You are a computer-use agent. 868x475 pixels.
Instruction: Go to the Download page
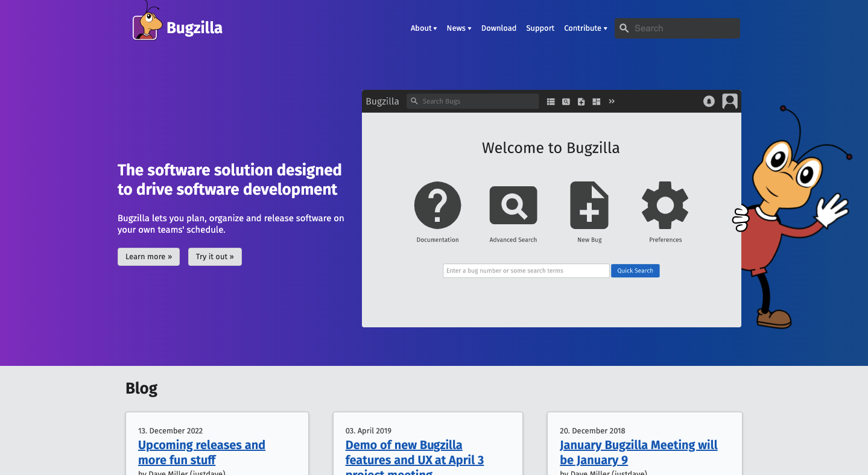(499, 28)
